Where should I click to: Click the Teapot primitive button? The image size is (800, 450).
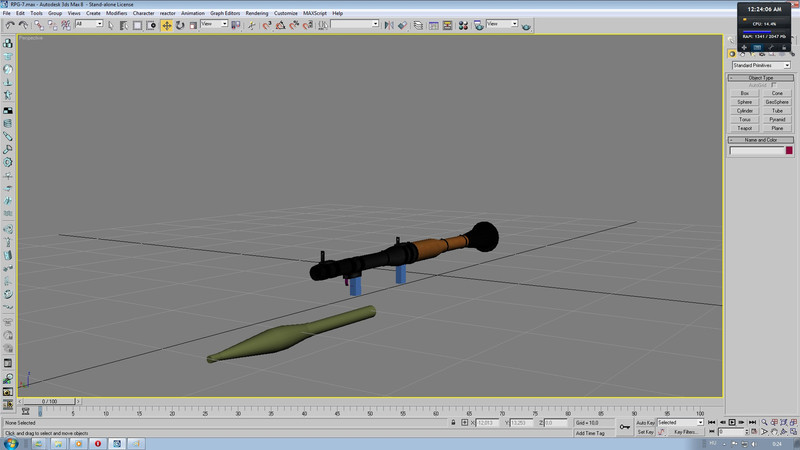tap(744, 128)
